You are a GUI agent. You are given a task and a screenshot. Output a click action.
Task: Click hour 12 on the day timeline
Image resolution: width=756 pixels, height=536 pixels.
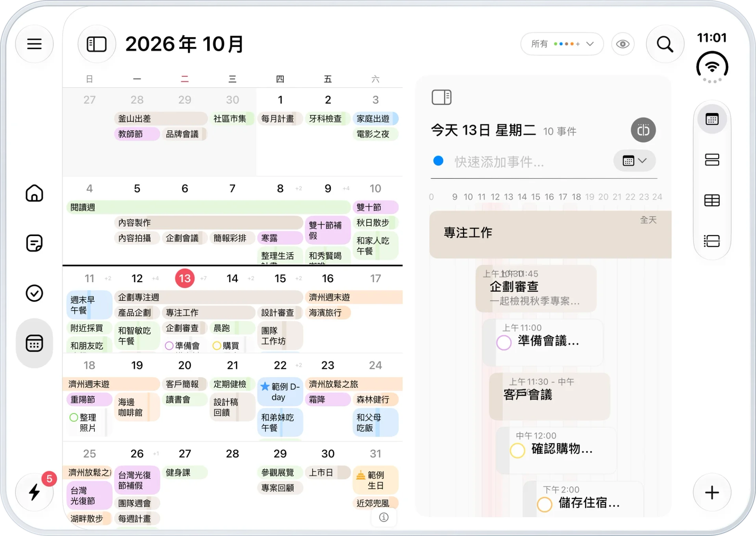coord(495,197)
